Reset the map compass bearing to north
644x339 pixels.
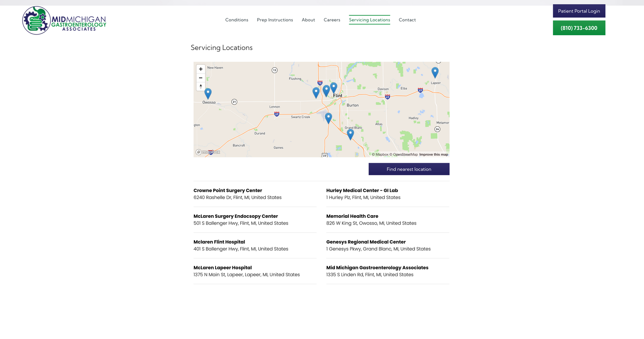click(x=201, y=87)
